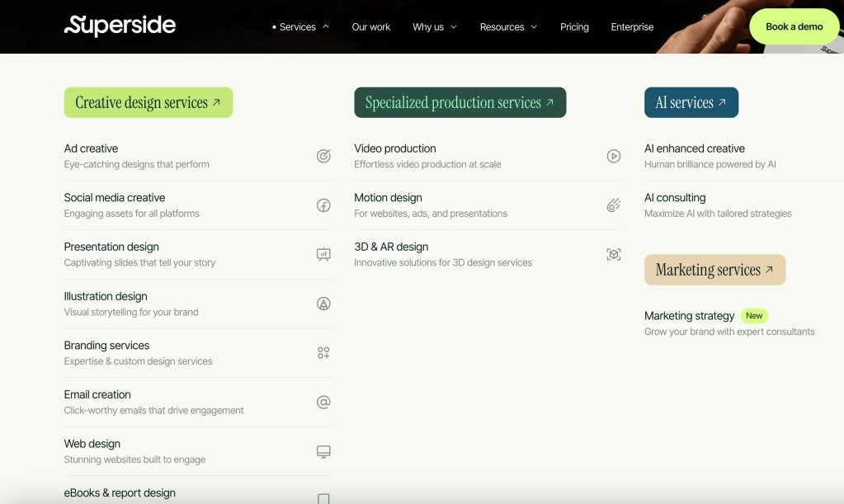Image resolution: width=844 pixels, height=504 pixels.
Task: Open Creative design services category
Action: coord(149,103)
